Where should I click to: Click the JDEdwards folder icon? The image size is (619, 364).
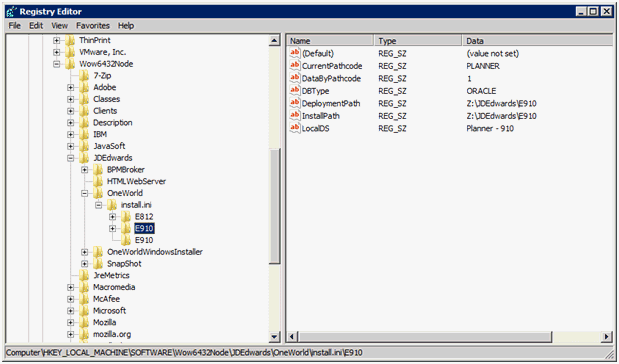[84, 158]
